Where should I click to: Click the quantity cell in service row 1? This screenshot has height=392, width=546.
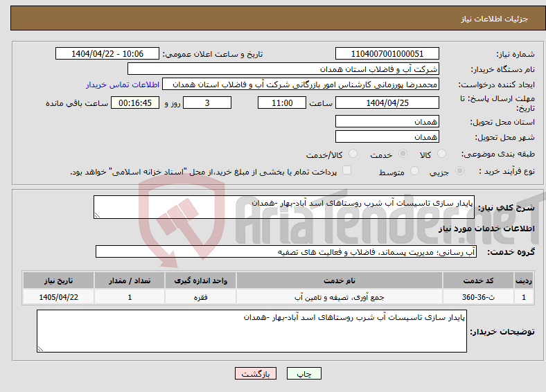click(130, 297)
